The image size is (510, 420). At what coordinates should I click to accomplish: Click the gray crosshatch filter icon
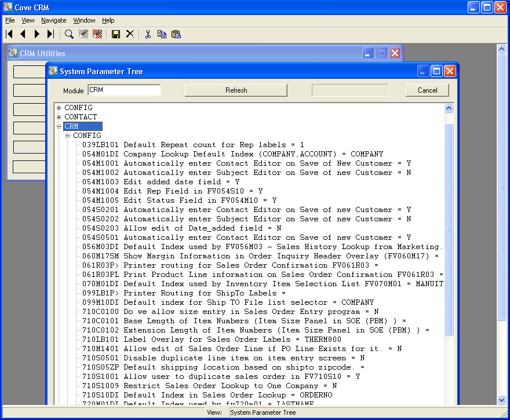(83, 34)
